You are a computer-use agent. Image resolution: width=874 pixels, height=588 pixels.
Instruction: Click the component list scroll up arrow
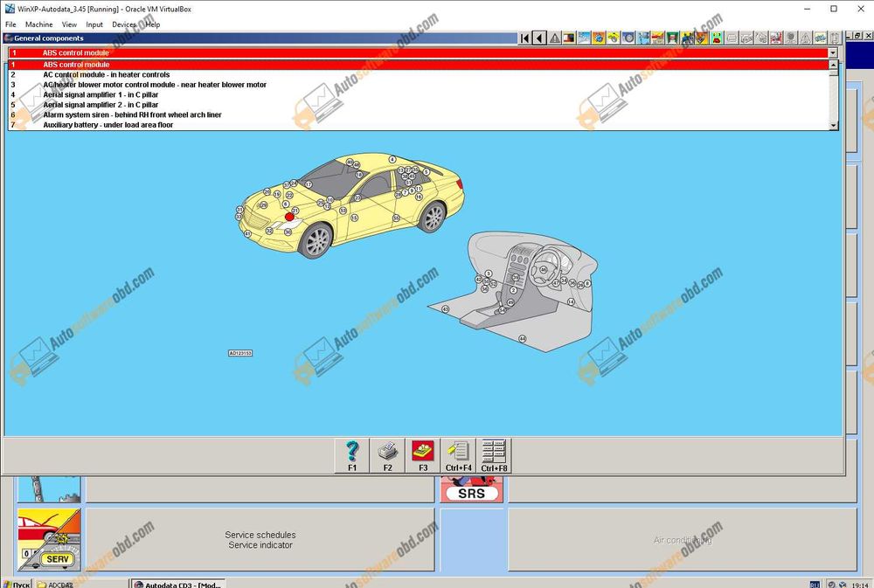833,65
